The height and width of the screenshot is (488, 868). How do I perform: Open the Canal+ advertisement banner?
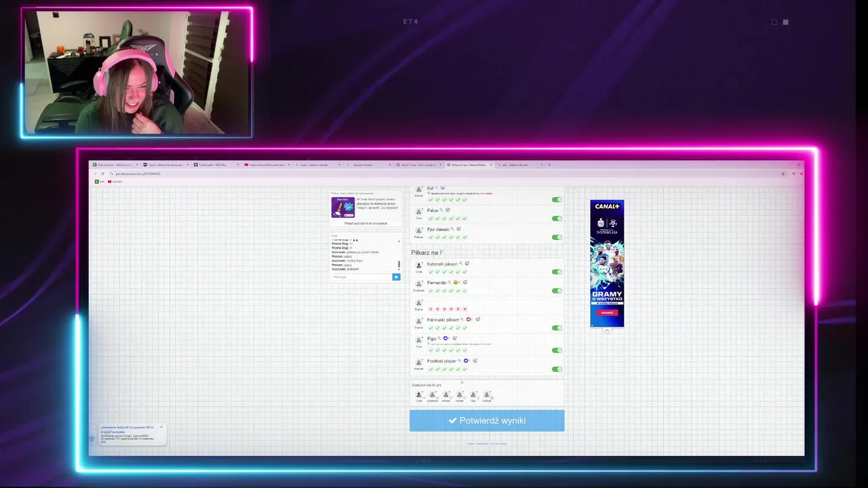coord(607,263)
